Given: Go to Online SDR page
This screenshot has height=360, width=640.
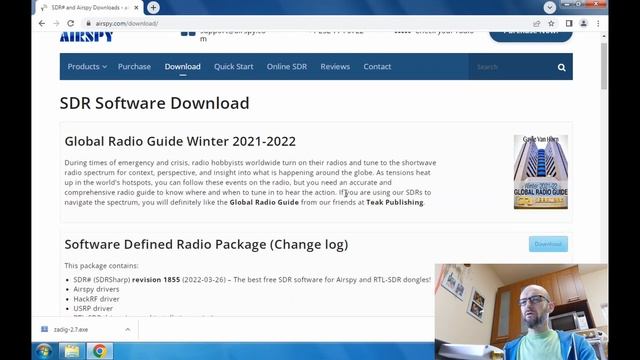Looking at the screenshot, I should tap(287, 67).
